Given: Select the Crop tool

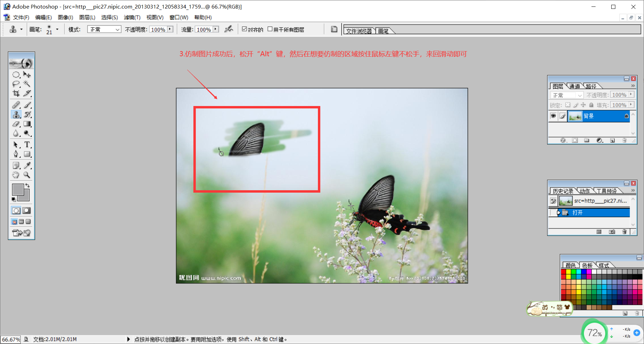Looking at the screenshot, I should 16,93.
